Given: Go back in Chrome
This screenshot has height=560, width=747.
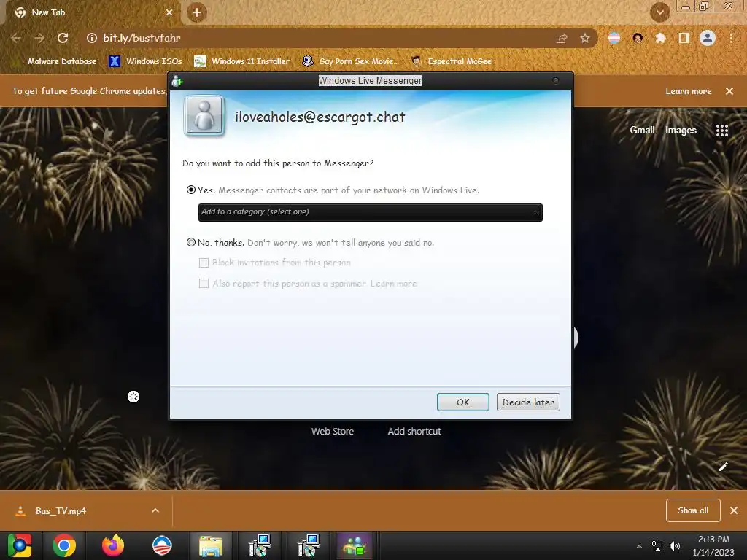Looking at the screenshot, I should tap(16, 38).
